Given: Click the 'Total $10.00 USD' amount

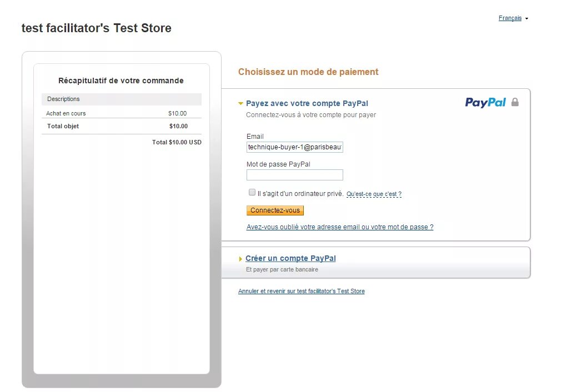Looking at the screenshot, I should click(x=177, y=142).
